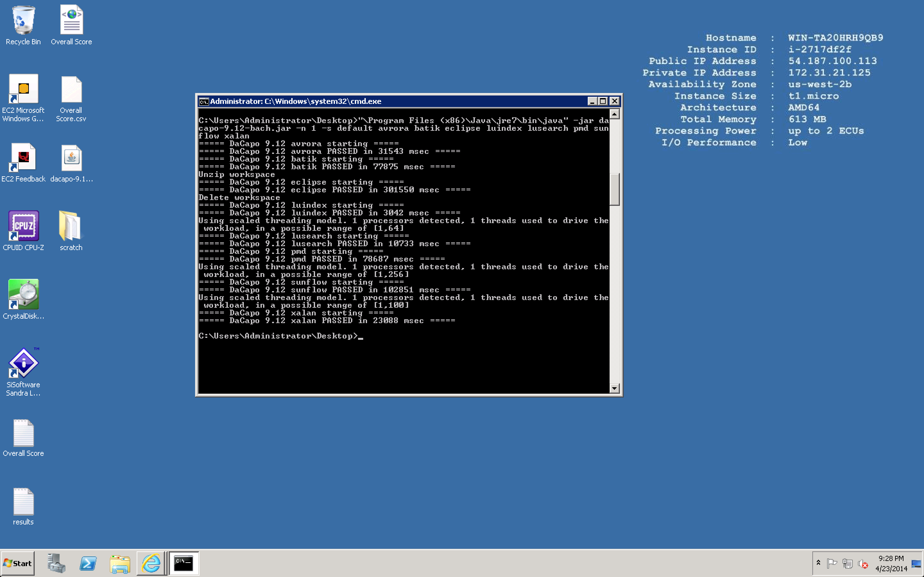Open the SiSoftware Sandra shortcut
The height and width of the screenshot is (577, 924).
click(x=23, y=363)
